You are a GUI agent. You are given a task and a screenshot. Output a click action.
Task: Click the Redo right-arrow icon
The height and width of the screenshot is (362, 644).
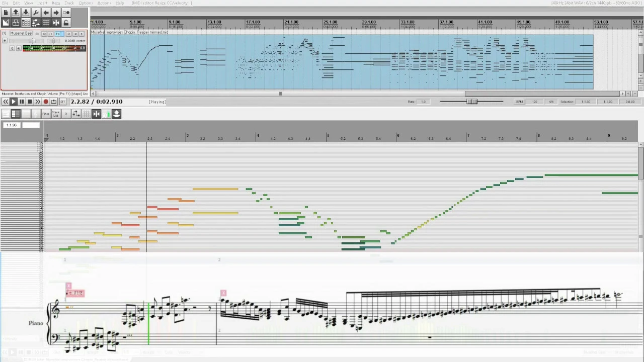pyautogui.click(x=56, y=12)
